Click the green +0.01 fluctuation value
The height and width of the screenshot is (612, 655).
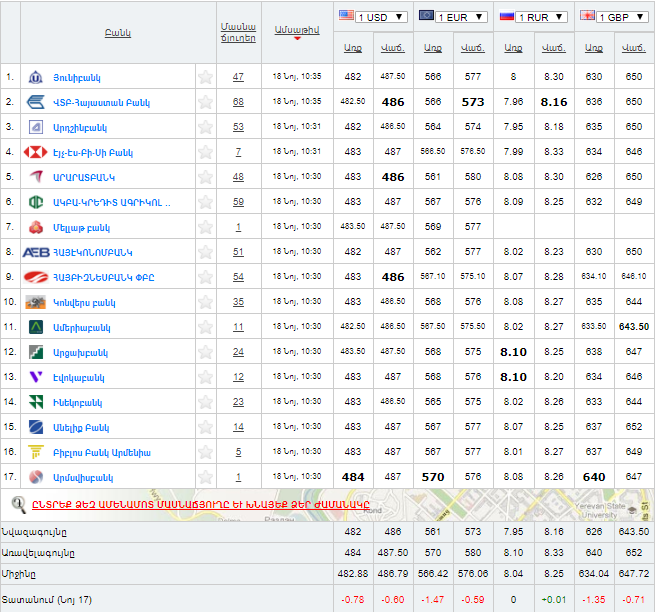pos(554,599)
